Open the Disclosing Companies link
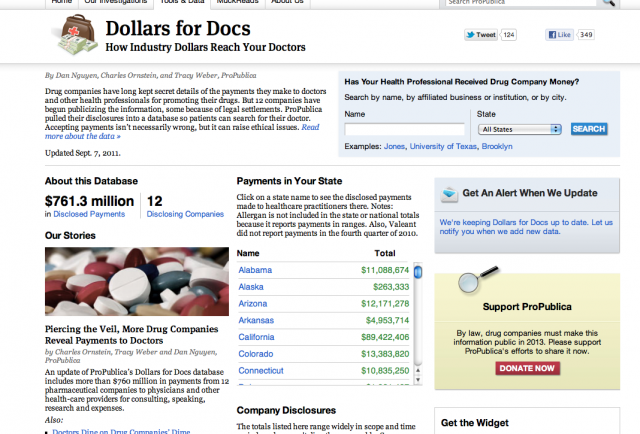Viewport: 640px width, 434px height. click(185, 214)
